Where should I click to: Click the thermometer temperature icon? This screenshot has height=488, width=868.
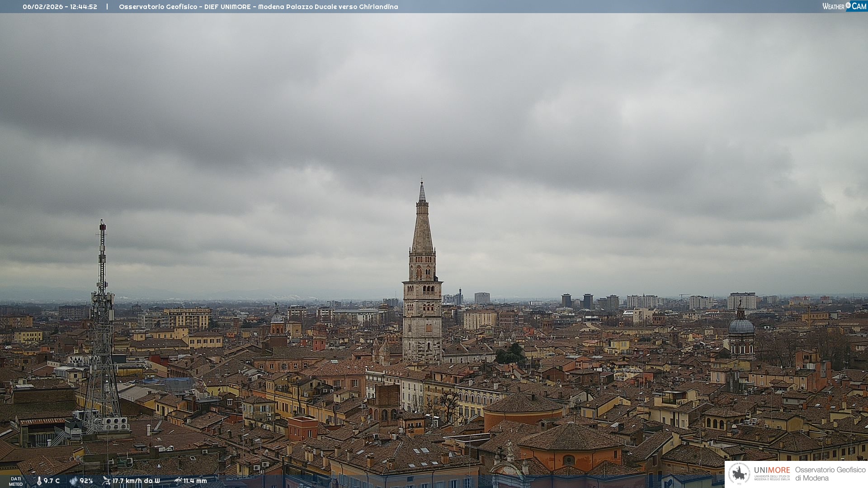coord(39,481)
